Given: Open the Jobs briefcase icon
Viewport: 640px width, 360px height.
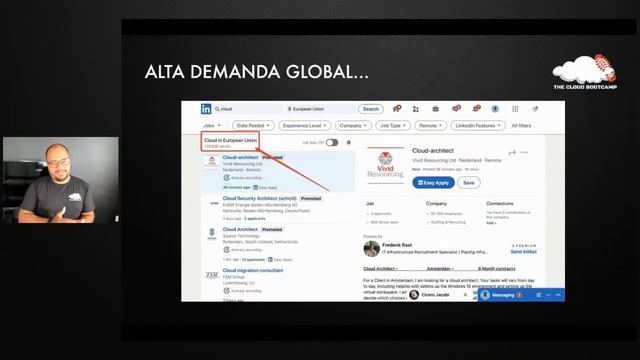Looking at the screenshot, I should tap(436, 109).
